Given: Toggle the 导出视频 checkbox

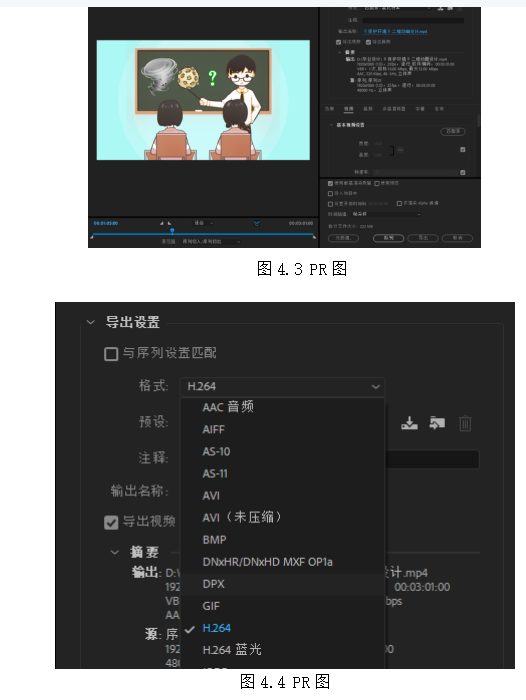Looking at the screenshot, I should tap(111, 522).
